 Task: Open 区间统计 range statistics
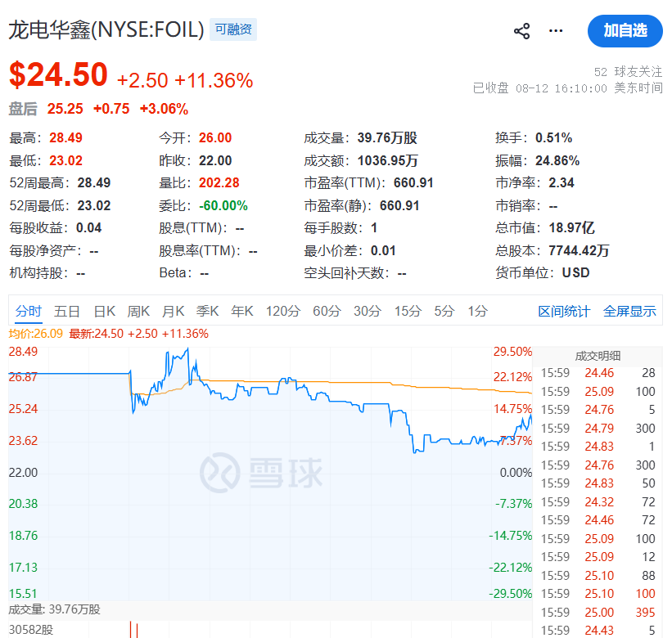pos(564,312)
